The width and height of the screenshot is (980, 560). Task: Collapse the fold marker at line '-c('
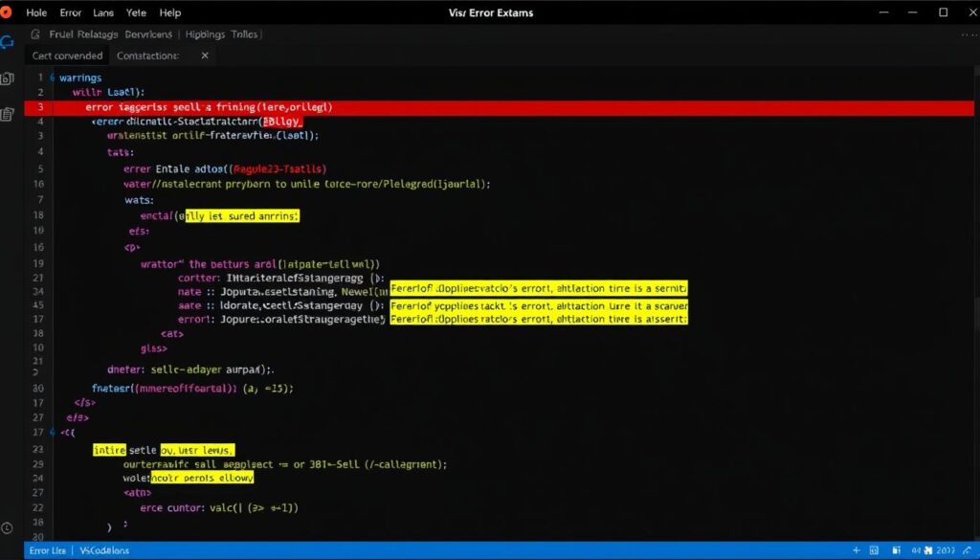click(x=53, y=433)
